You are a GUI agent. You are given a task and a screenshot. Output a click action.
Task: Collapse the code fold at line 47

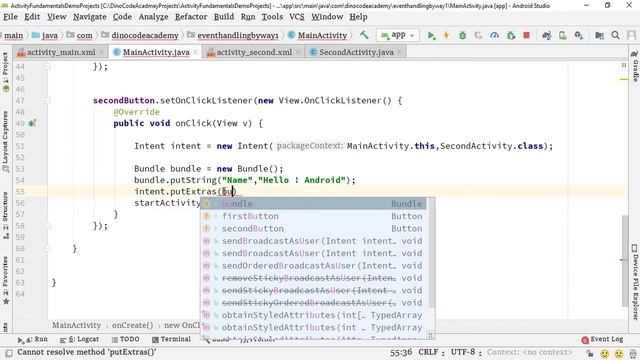47,100
